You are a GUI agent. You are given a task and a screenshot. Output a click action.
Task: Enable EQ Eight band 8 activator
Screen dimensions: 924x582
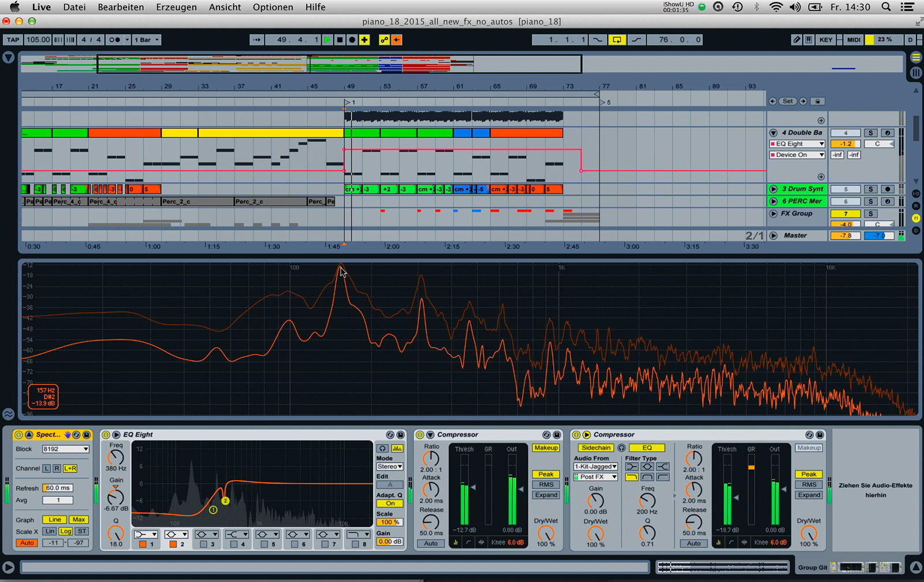click(x=355, y=544)
